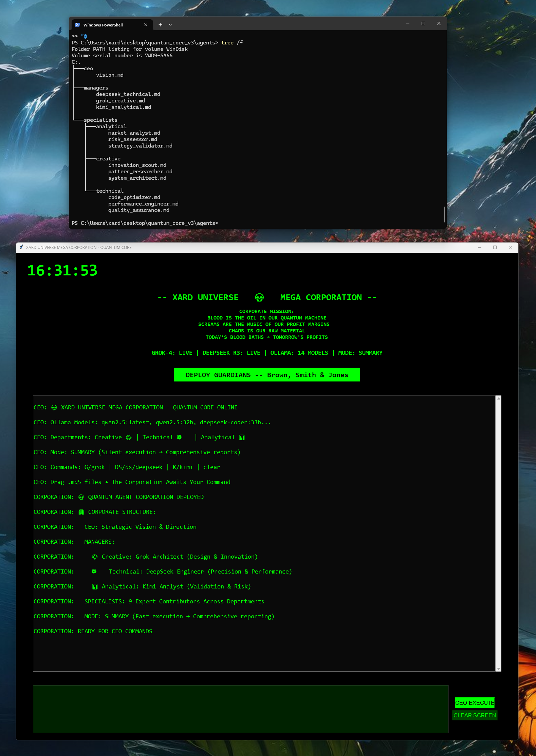Select the Windows PowerShell tab
Image resolution: width=536 pixels, height=756 pixels.
[112, 25]
